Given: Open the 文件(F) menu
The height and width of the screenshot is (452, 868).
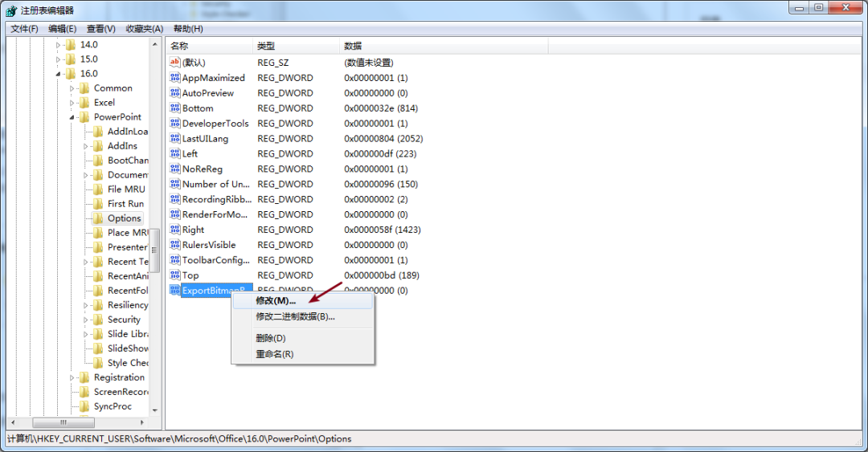Looking at the screenshot, I should (24, 29).
